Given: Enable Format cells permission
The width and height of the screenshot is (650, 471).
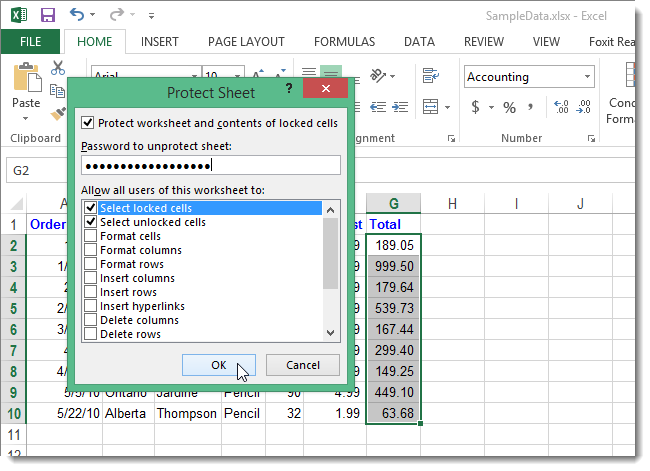Looking at the screenshot, I should 90,236.
